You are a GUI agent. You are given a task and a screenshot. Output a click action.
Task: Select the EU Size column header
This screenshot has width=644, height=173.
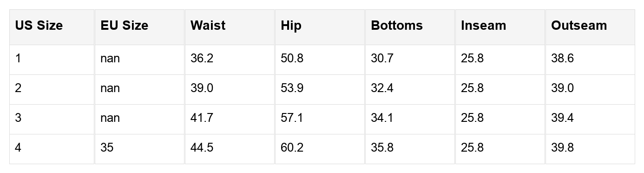pos(139,27)
